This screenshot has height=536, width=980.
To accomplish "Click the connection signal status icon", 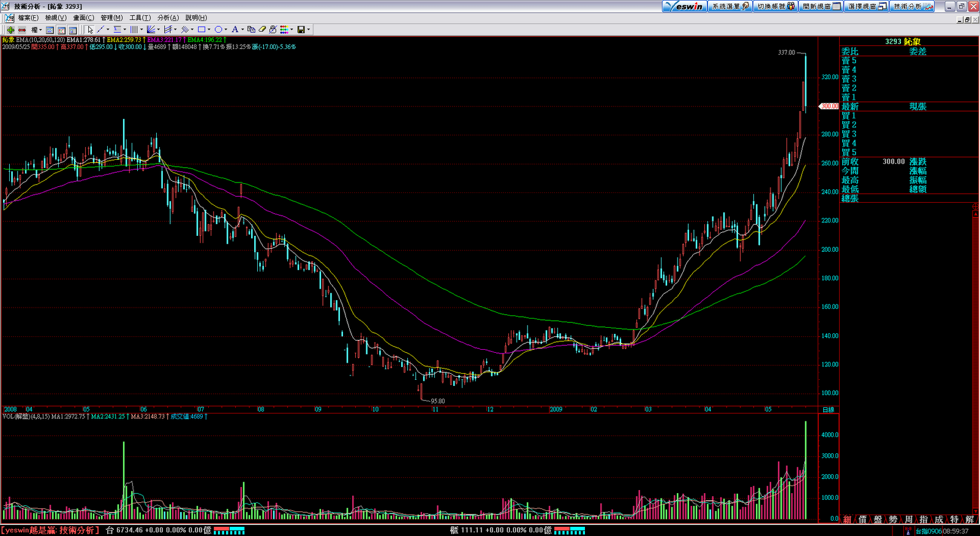I will (908, 531).
